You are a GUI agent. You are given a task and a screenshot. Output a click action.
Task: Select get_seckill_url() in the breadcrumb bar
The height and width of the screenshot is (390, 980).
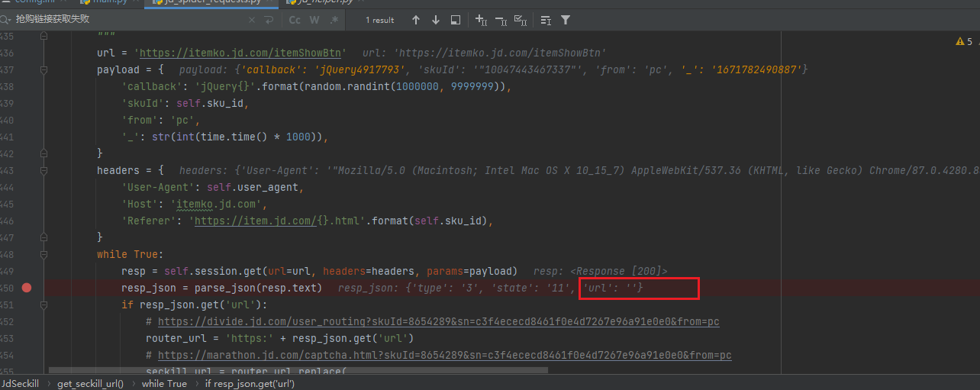90,383
